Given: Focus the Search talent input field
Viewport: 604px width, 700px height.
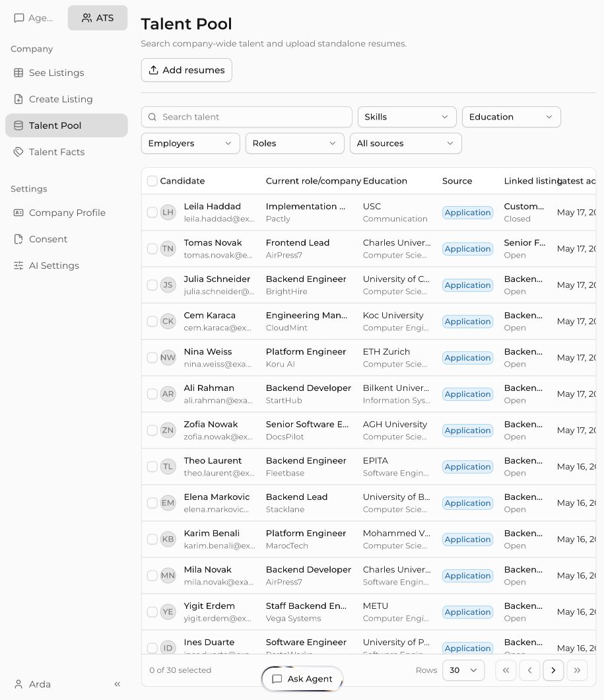Looking at the screenshot, I should [247, 117].
